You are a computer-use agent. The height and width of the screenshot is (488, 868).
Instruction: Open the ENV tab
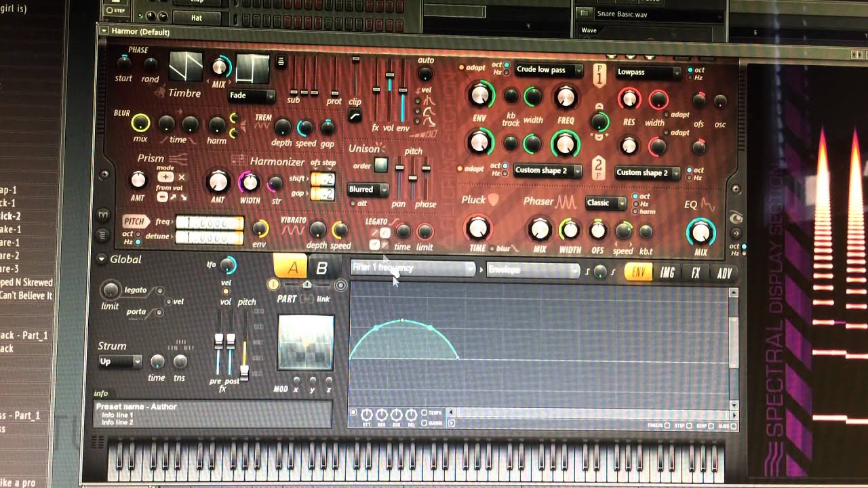tap(638, 273)
